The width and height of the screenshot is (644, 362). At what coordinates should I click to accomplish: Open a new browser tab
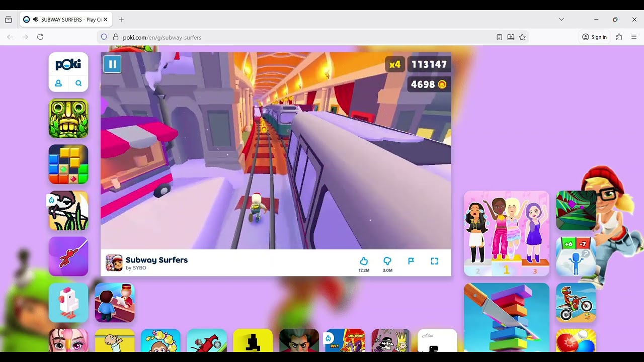(x=121, y=20)
